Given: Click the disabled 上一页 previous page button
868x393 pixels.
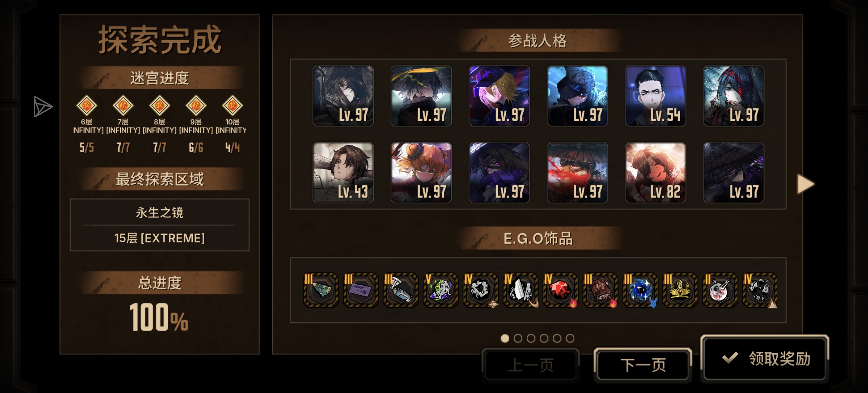Looking at the screenshot, I should [531, 365].
